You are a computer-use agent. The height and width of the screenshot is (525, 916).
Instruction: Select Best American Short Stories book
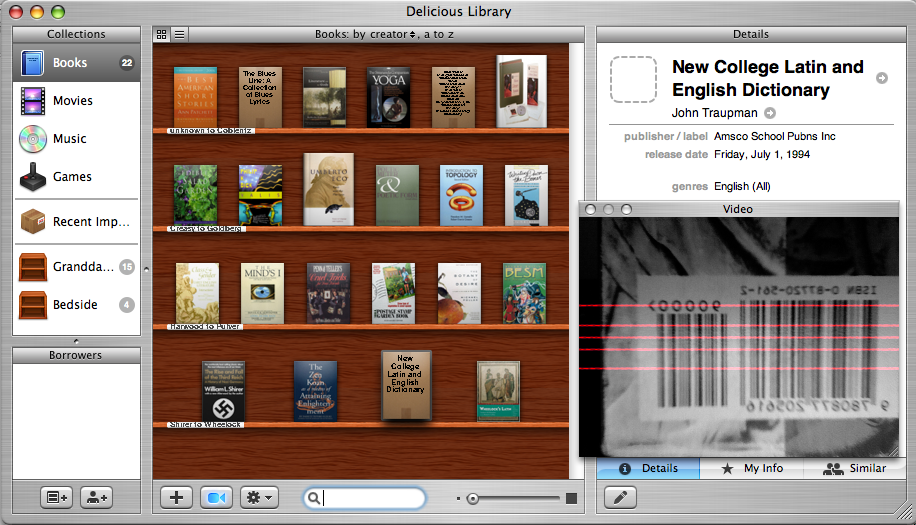195,97
